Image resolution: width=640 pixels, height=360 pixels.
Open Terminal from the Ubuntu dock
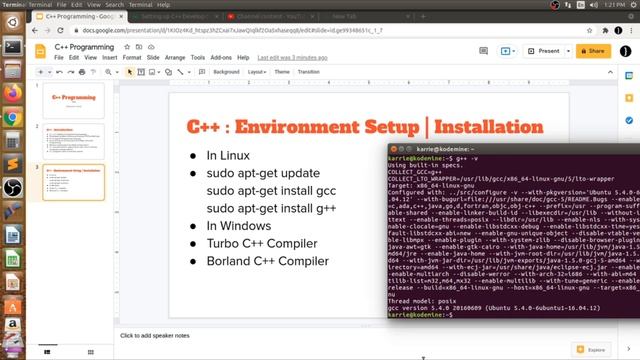click(x=13, y=47)
